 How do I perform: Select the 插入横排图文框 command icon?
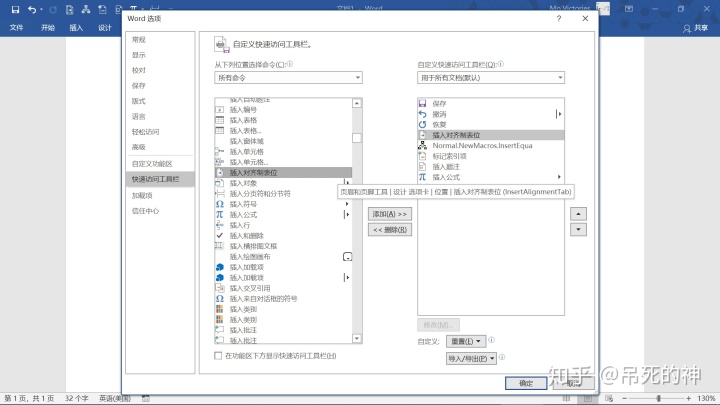click(x=220, y=246)
